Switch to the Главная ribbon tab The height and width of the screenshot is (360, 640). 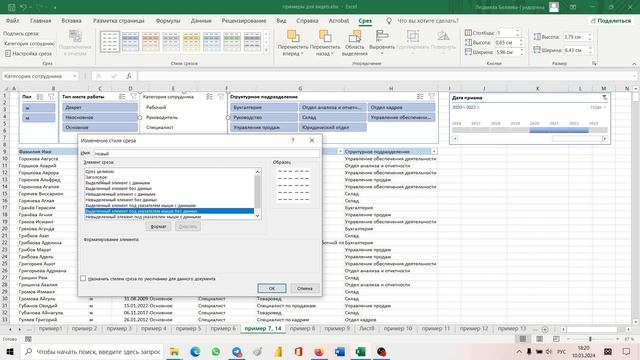coord(40,21)
